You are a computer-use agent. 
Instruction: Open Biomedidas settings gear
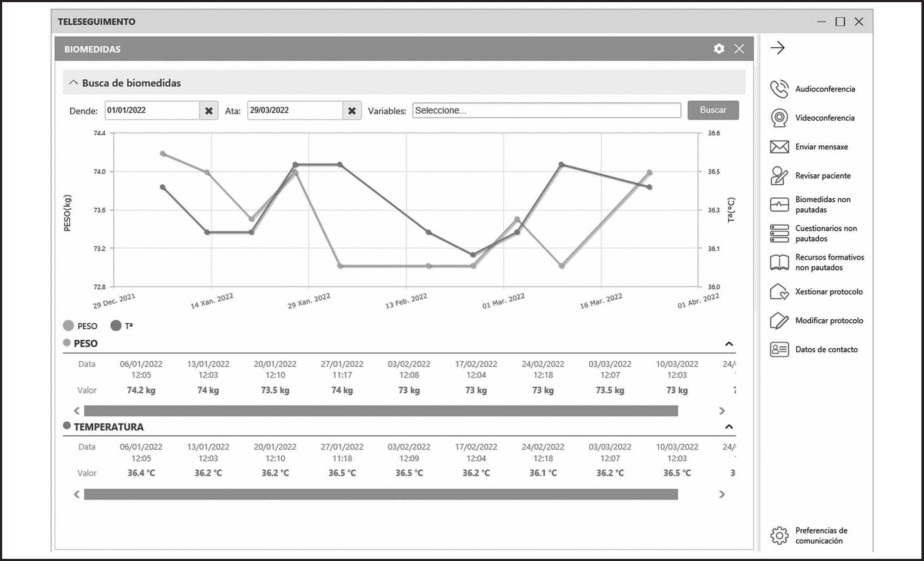pos(719,49)
